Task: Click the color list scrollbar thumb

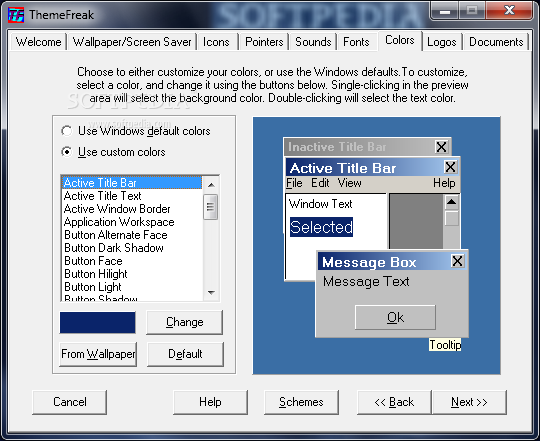Action: [x=210, y=207]
